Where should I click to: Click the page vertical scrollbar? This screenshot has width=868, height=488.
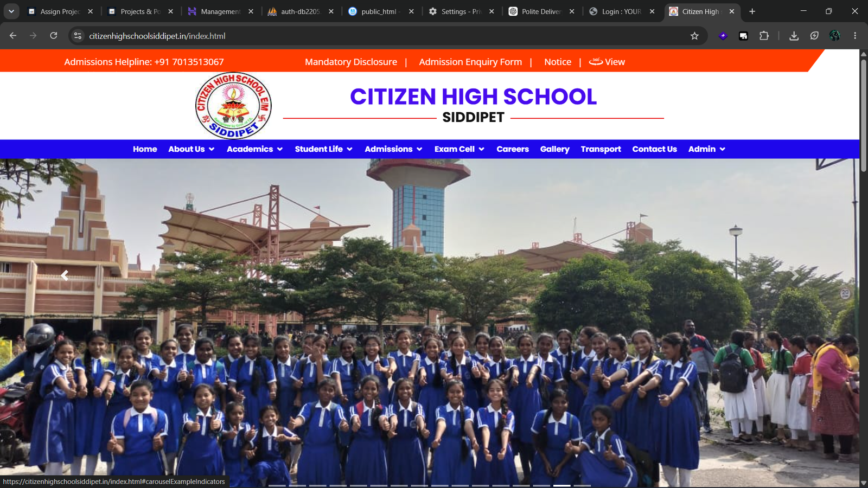click(864, 117)
